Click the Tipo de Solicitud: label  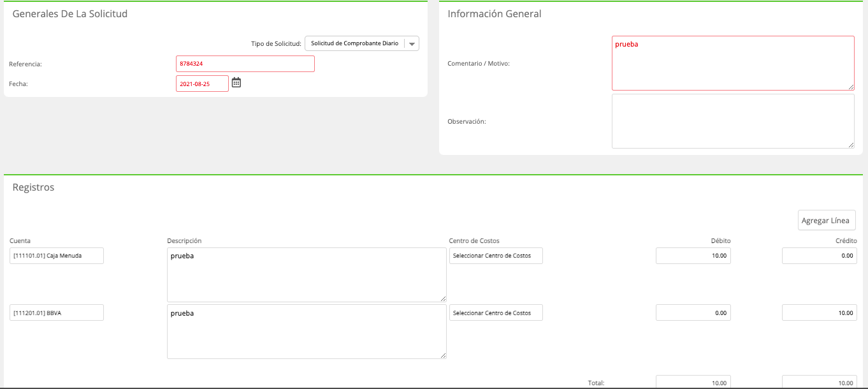(276, 44)
